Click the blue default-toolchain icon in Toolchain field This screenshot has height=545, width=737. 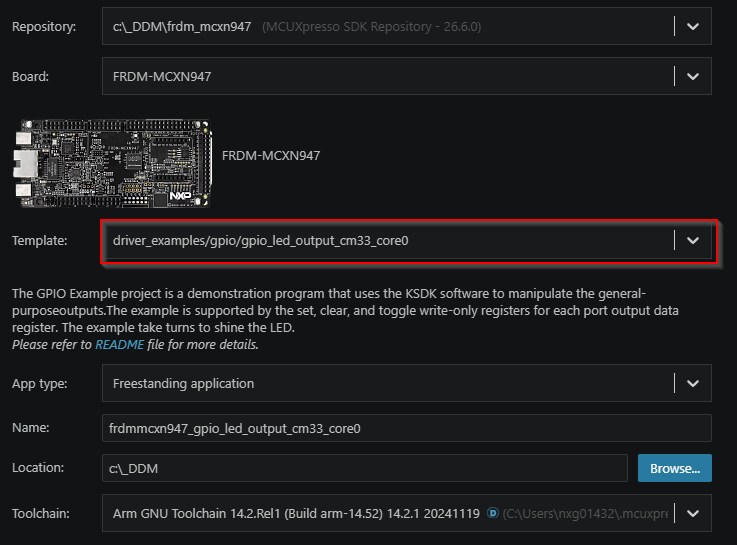coord(492,513)
